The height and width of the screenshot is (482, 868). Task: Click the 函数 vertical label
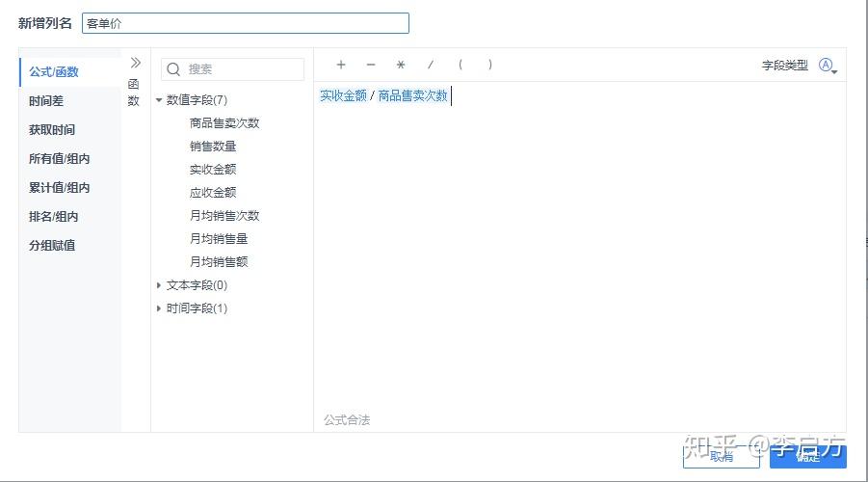(x=133, y=93)
